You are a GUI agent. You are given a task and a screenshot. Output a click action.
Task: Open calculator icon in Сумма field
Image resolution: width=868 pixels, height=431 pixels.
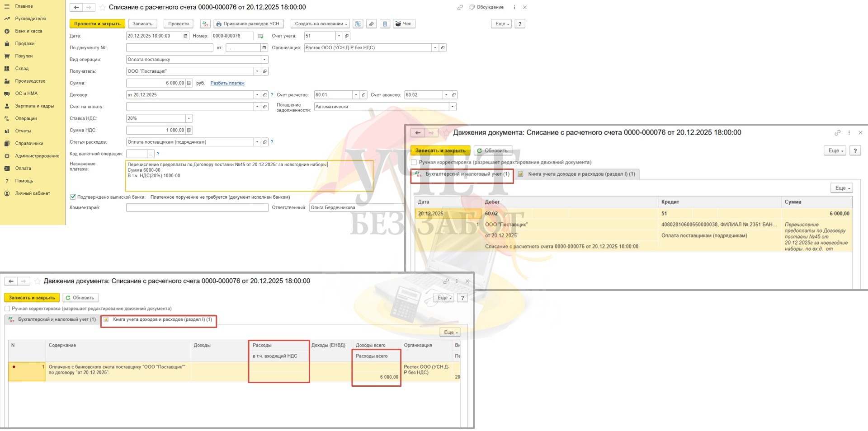click(x=189, y=83)
